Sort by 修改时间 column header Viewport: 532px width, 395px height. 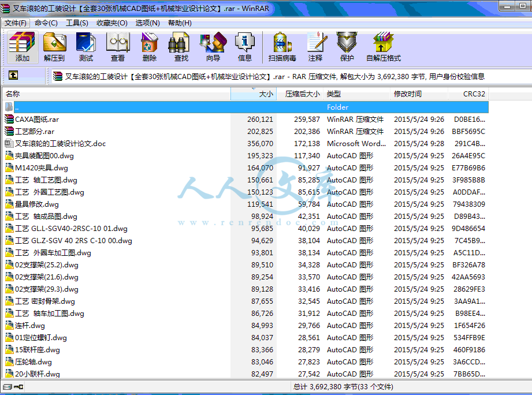[419, 94]
